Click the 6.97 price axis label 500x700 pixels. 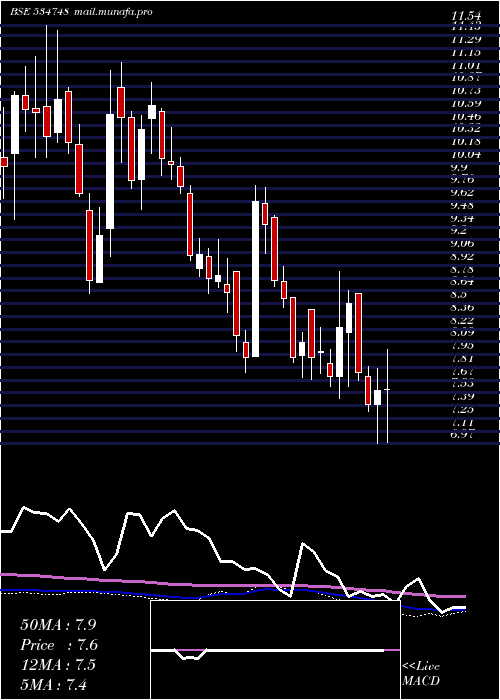click(462, 435)
